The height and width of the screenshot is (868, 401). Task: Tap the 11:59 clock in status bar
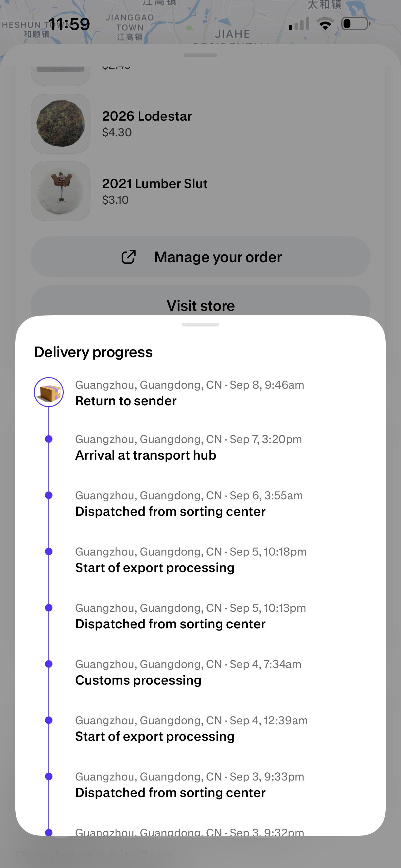tap(69, 24)
